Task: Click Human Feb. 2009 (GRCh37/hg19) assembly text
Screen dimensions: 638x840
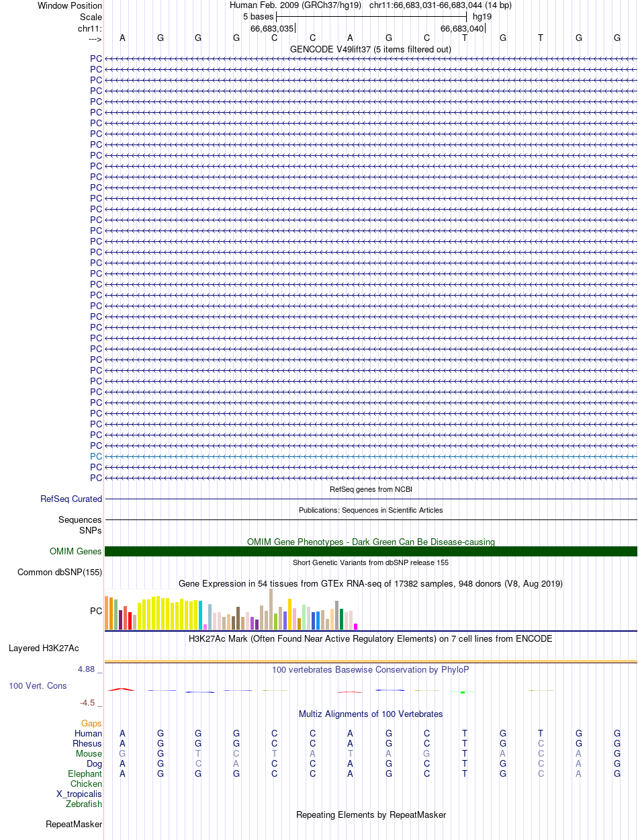Action: click(295, 5)
